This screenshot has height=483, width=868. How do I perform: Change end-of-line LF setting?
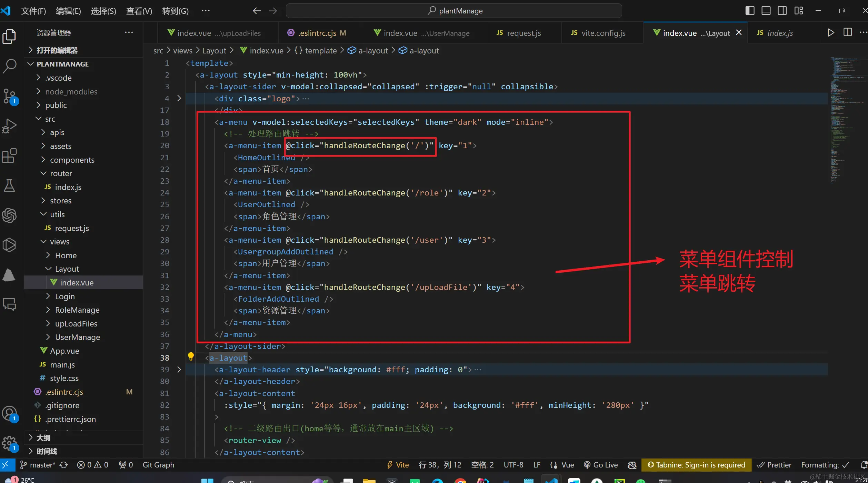537,465
